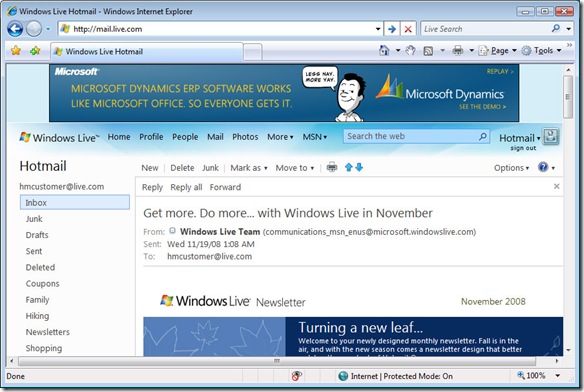This screenshot has width=584, height=392.
Task: Open the search provider dropdown arrow
Action: [x=568, y=29]
